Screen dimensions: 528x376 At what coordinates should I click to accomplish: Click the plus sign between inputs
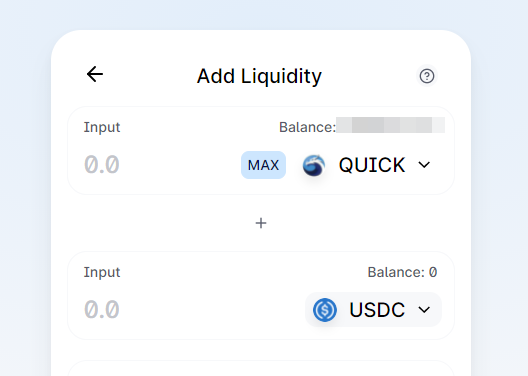pos(261,223)
